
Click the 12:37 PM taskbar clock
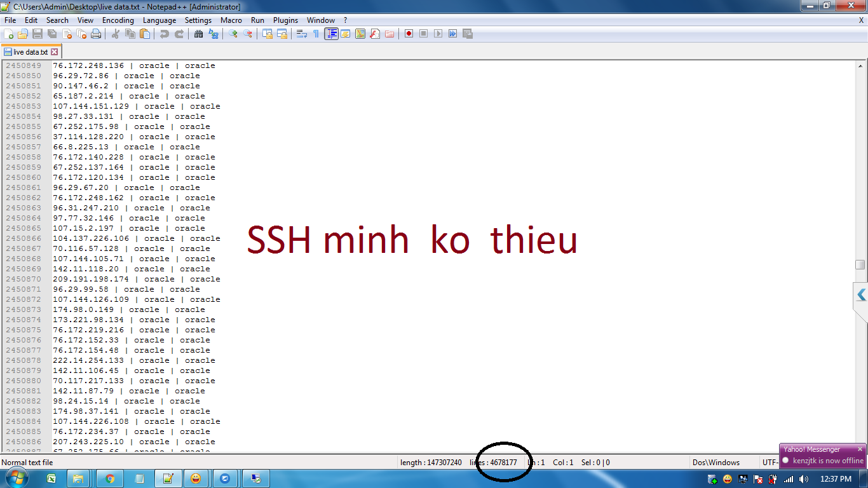[836, 479]
